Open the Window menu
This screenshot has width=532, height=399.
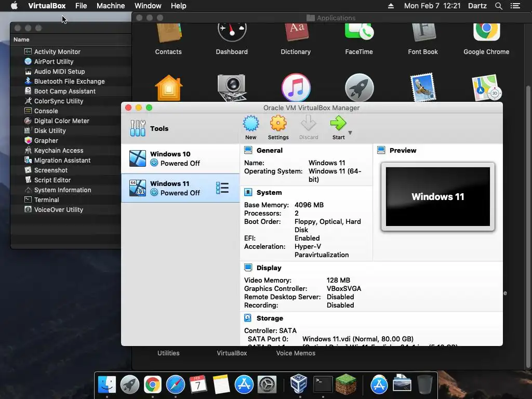point(148,6)
